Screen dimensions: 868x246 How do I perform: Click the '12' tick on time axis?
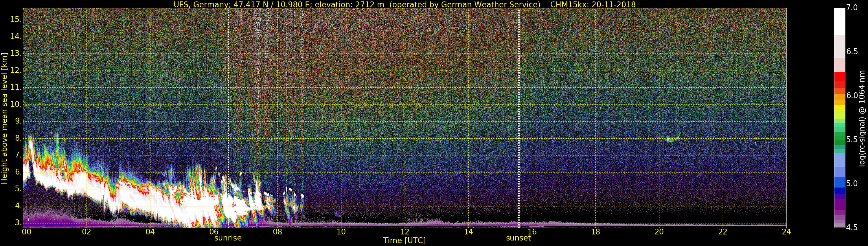click(405, 232)
